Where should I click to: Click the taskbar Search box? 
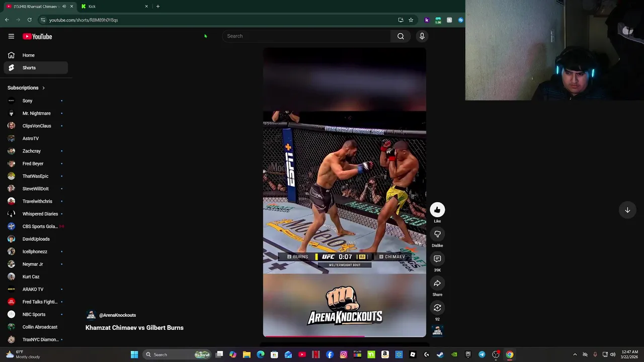point(177,354)
